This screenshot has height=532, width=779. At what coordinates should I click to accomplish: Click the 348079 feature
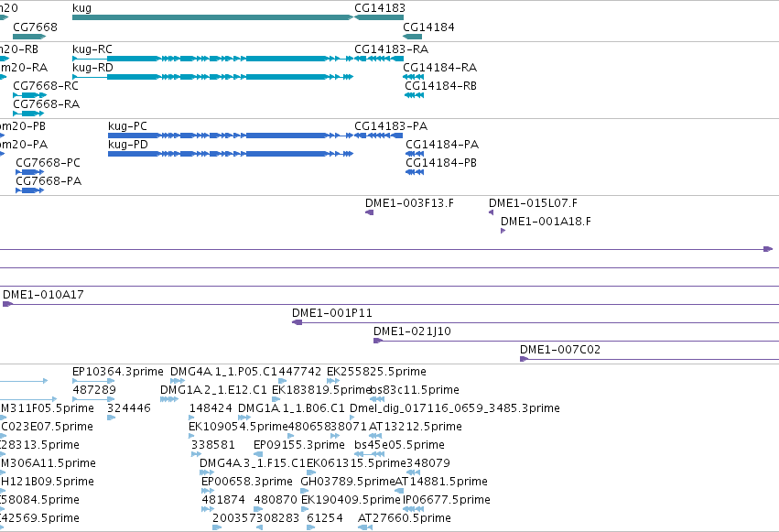coord(414,472)
